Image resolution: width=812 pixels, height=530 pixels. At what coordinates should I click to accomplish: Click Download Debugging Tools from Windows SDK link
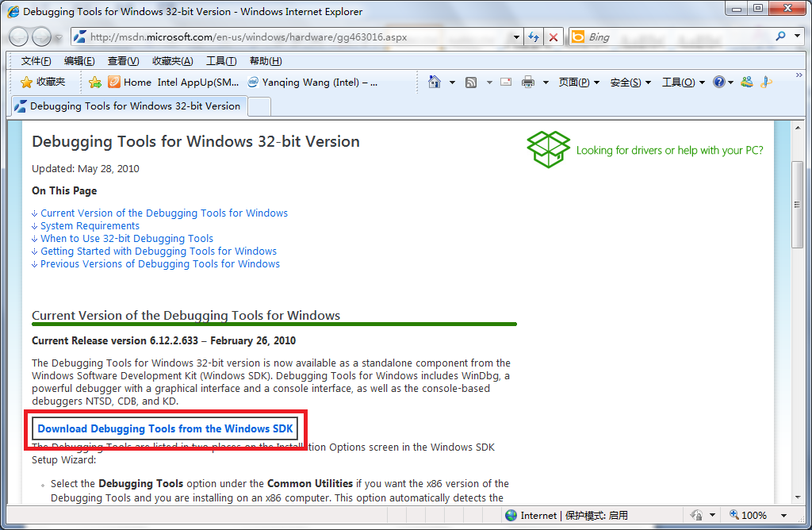(165, 428)
